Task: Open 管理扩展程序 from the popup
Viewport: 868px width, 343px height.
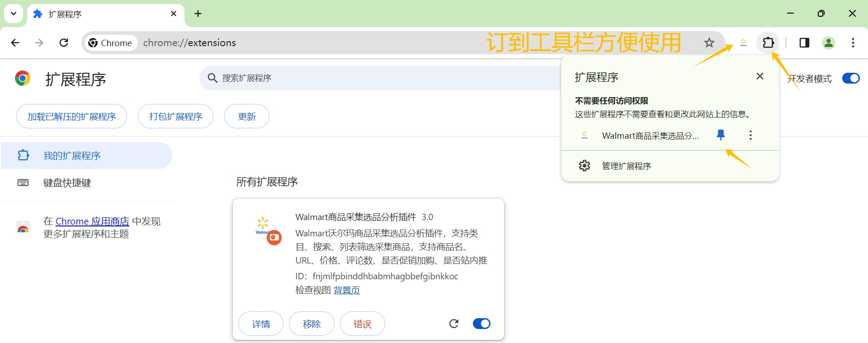Action: [626, 166]
